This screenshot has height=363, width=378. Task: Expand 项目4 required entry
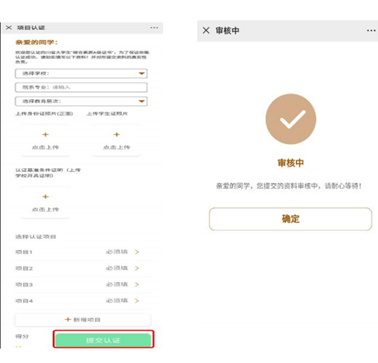tap(83, 301)
